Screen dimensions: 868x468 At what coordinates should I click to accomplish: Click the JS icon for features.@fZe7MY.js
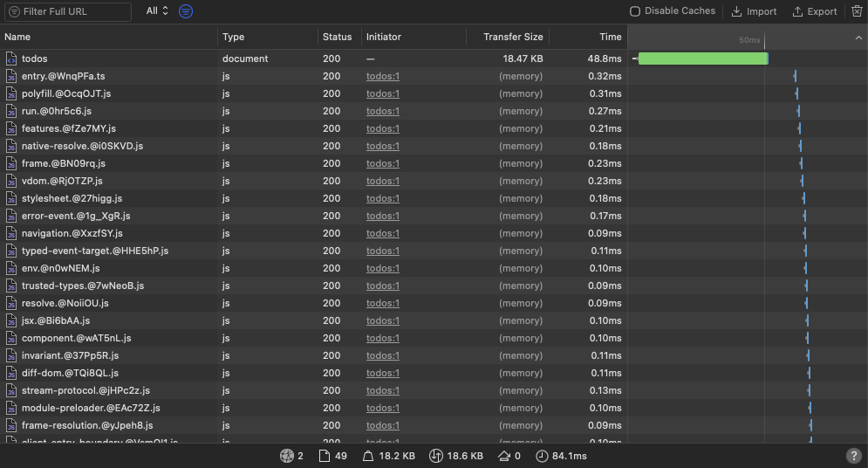(x=11, y=128)
